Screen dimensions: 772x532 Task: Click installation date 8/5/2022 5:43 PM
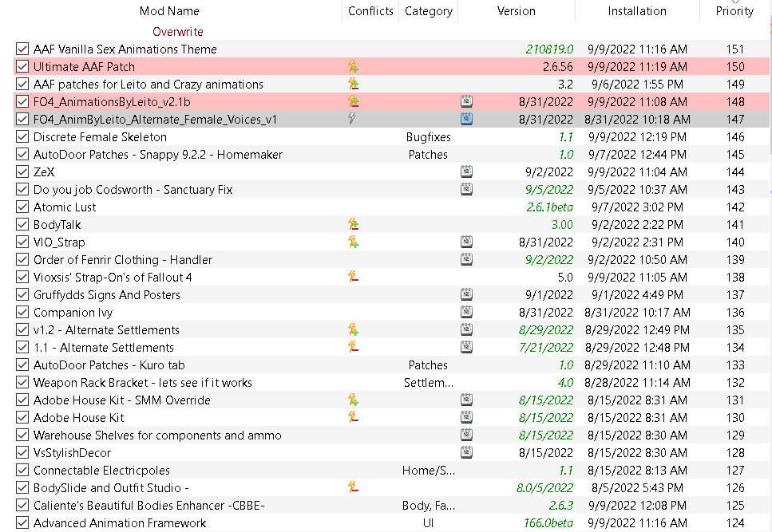(637, 488)
